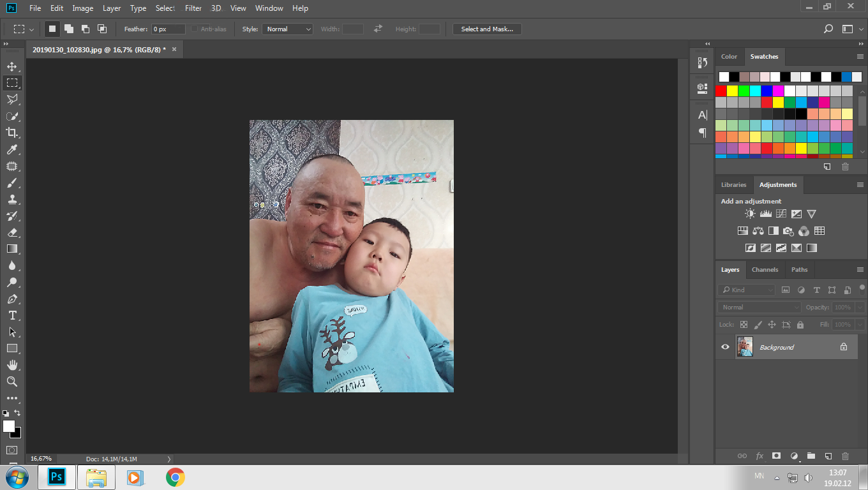Pick the red swatch in Swatches panel
The width and height of the screenshot is (868, 490).
(x=721, y=91)
